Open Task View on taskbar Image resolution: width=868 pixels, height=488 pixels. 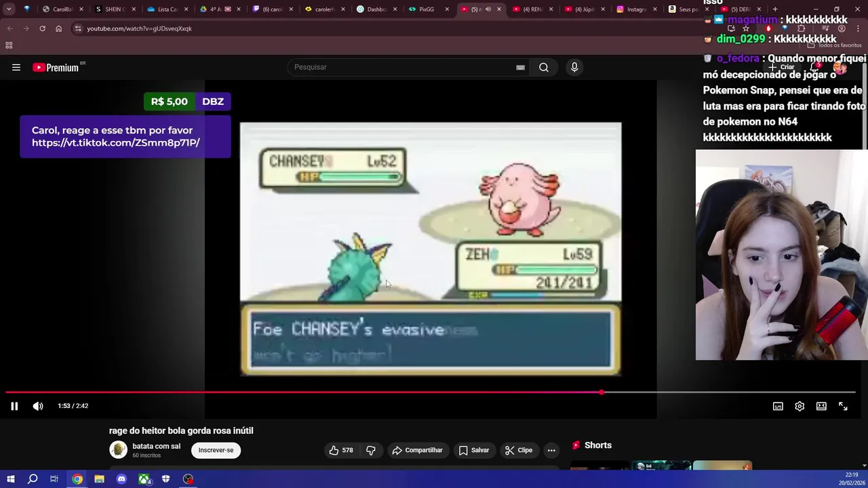pos(54,479)
